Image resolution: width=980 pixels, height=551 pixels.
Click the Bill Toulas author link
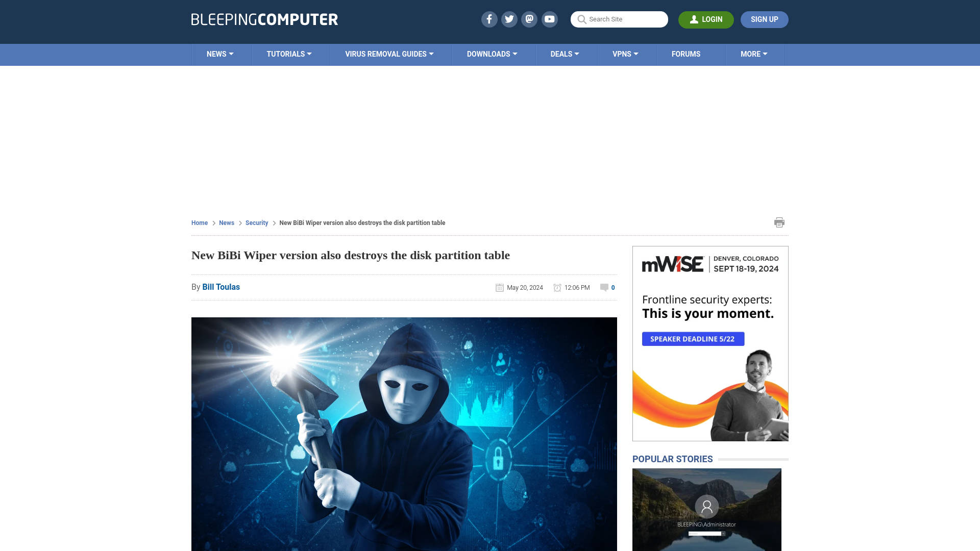tap(221, 287)
